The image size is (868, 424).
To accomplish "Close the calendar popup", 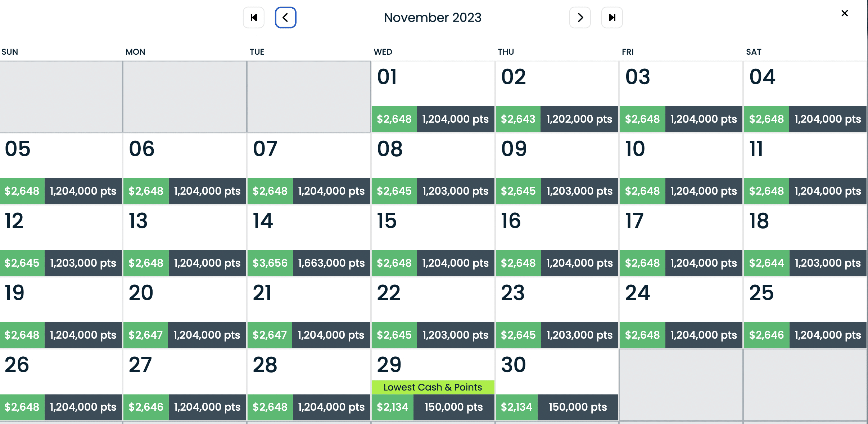I will click(845, 13).
